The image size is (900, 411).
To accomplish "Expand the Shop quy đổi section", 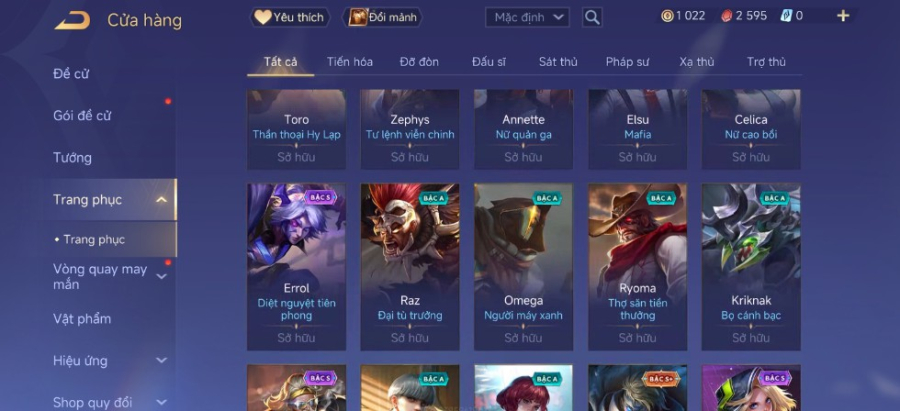I will point(162,402).
